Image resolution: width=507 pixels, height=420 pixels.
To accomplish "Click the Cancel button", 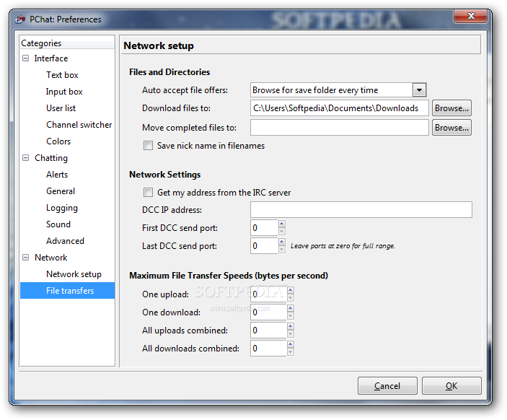I will [x=387, y=385].
